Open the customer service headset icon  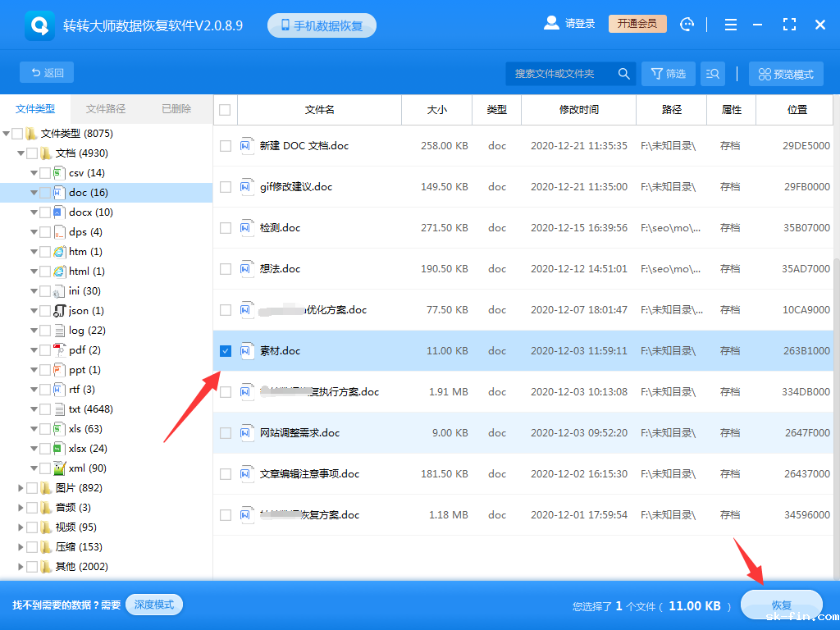coord(687,24)
